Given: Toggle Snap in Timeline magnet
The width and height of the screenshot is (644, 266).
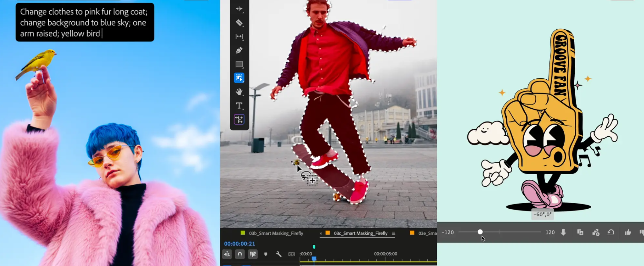Looking at the screenshot, I should point(240,254).
